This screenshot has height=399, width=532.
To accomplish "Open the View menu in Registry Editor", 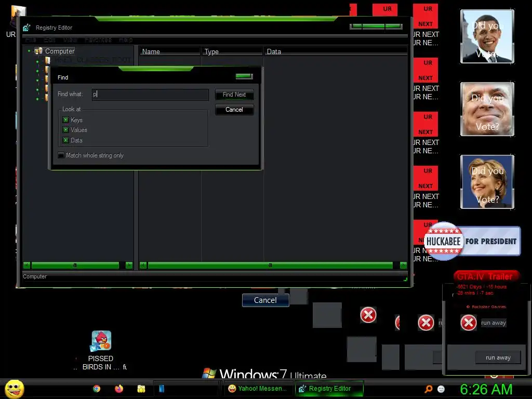I will tap(70, 39).
